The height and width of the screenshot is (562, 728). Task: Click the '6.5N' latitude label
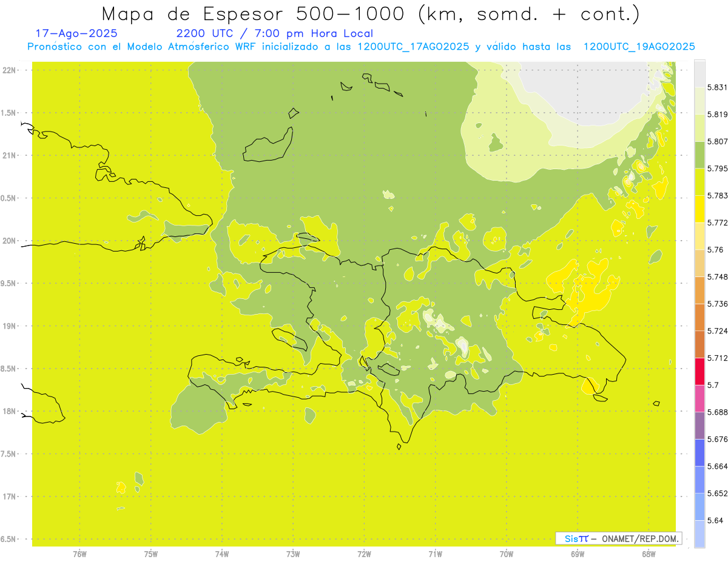9,539
